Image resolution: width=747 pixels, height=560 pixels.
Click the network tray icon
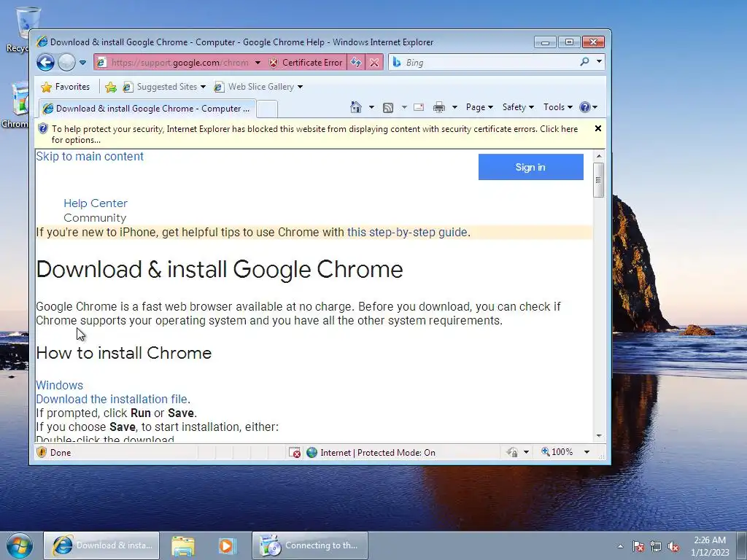pos(656,546)
